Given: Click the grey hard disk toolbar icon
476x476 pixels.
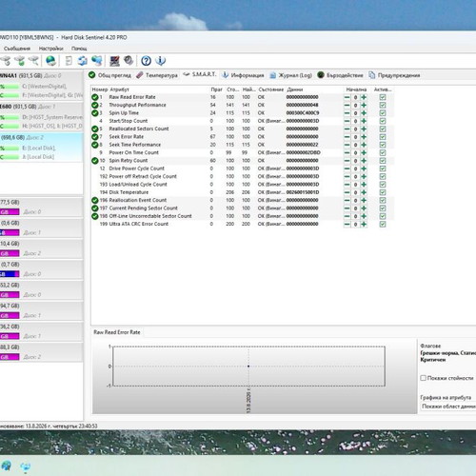Looking at the screenshot, I should (x=129, y=60).
